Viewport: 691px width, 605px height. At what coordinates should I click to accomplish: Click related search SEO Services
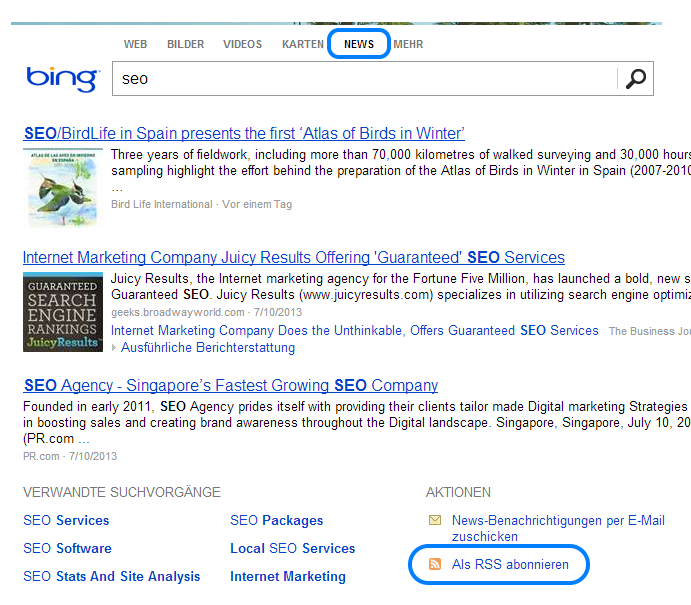pos(66,520)
